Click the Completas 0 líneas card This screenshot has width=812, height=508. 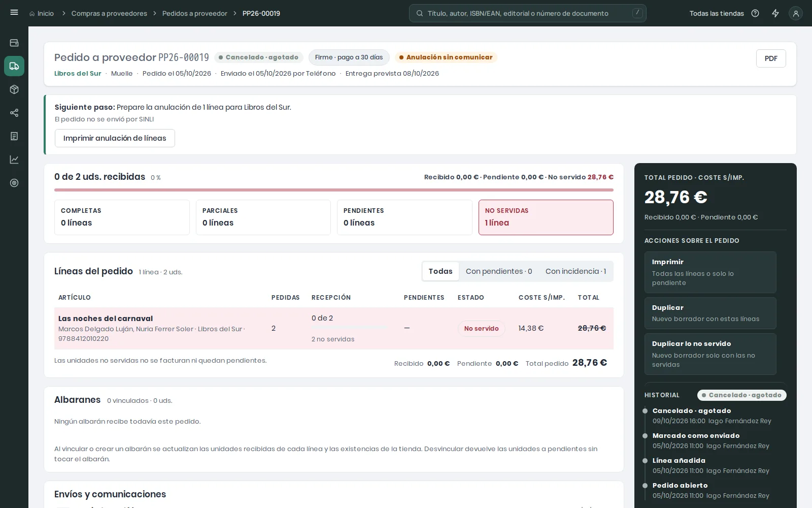point(122,217)
